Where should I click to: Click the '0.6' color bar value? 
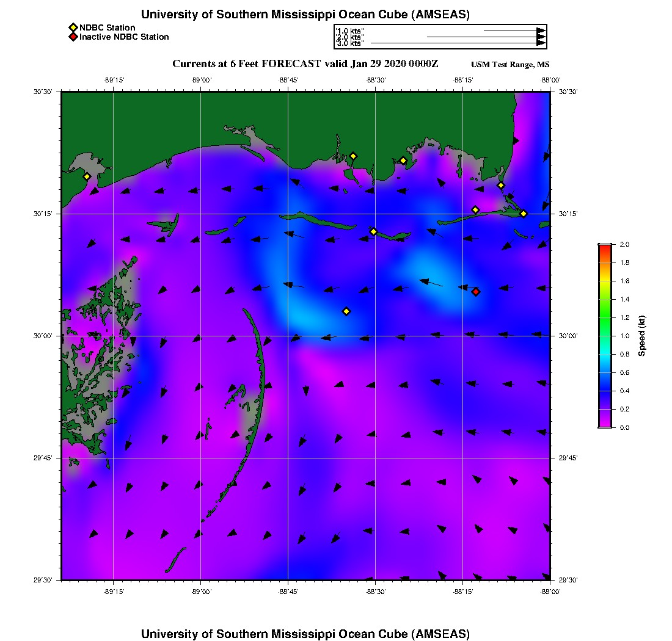[624, 372]
